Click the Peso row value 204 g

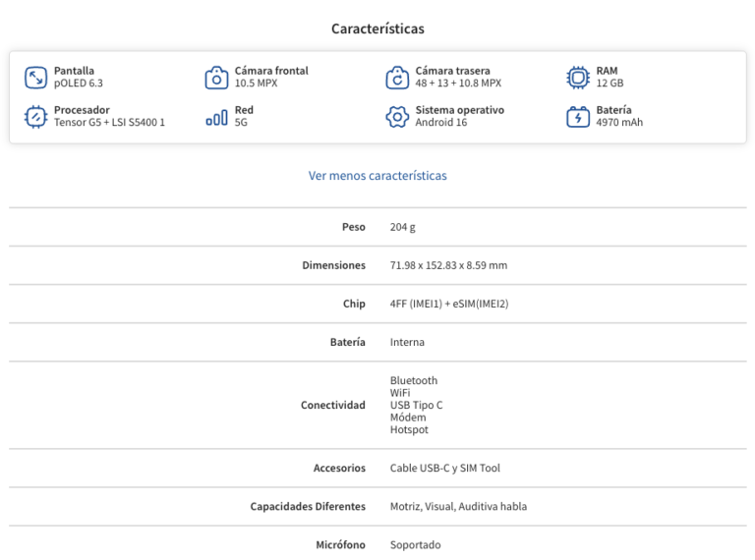tap(403, 227)
